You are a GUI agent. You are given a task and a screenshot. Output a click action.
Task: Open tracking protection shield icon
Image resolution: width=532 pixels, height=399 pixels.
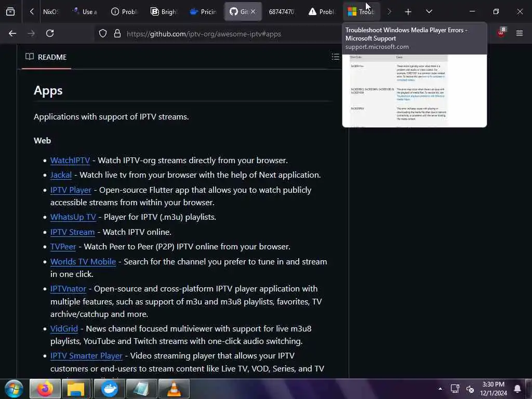point(103,33)
